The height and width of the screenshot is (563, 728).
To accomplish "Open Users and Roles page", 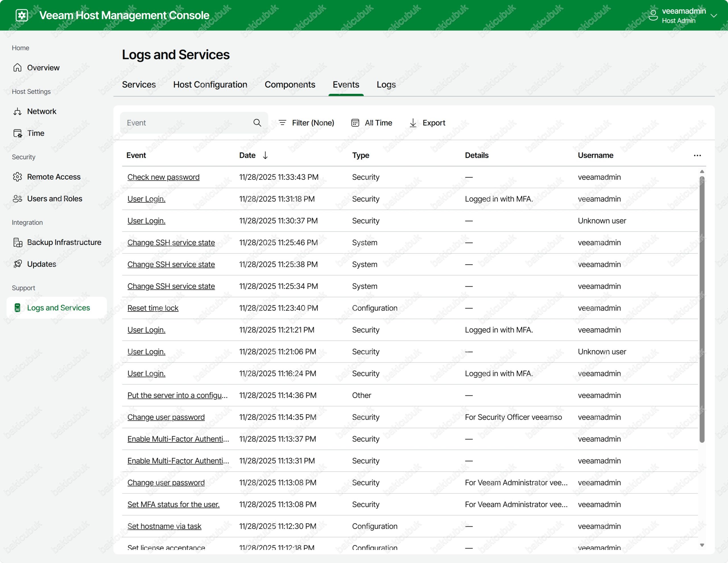I will 54,199.
